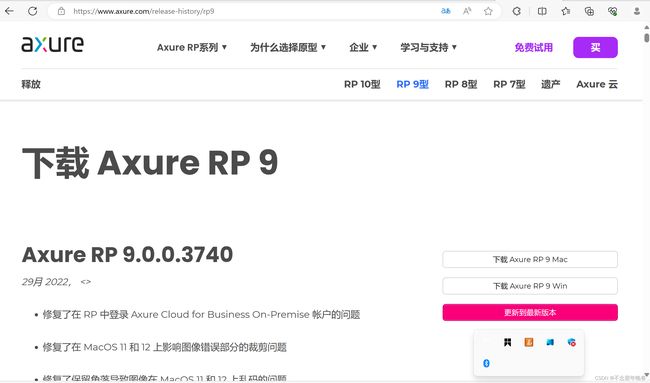Expand the Axure RP系列 menu
650x383 pixels.
[192, 47]
